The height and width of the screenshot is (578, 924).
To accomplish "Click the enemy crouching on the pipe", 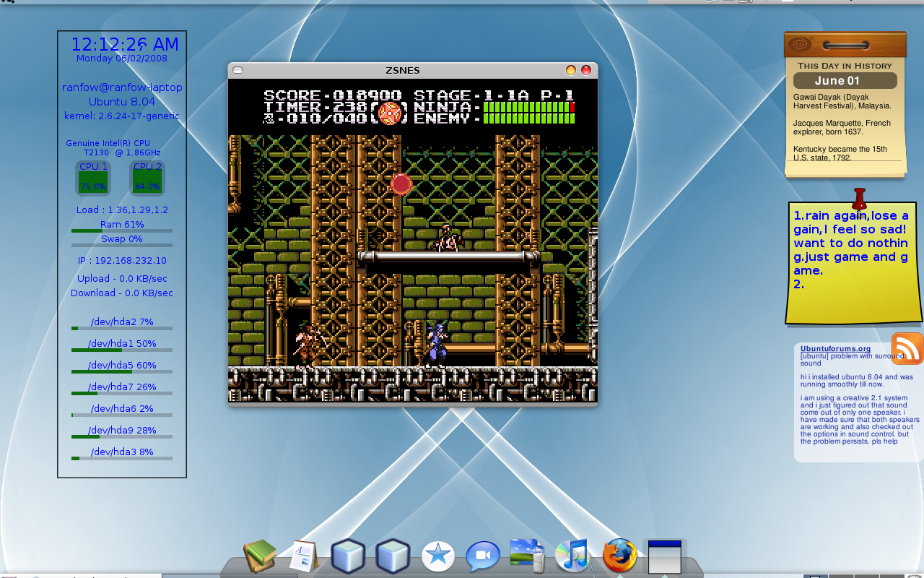I will click(x=448, y=238).
